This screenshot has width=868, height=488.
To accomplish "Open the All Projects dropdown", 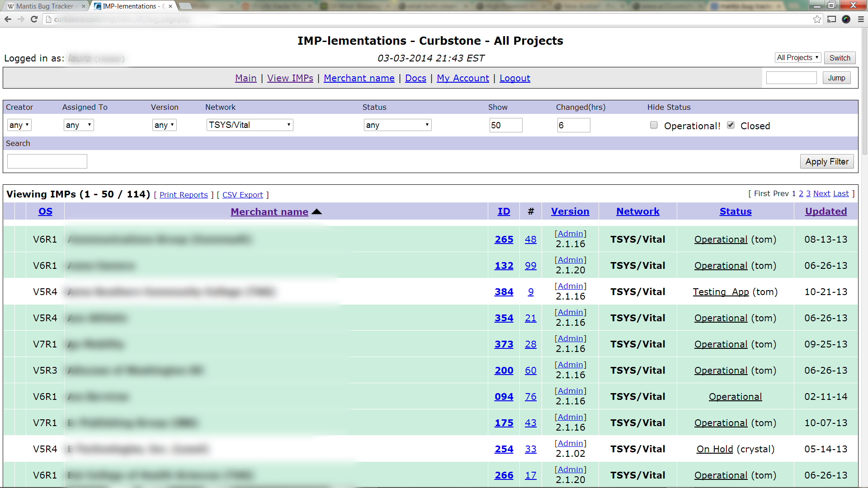I will tap(798, 58).
